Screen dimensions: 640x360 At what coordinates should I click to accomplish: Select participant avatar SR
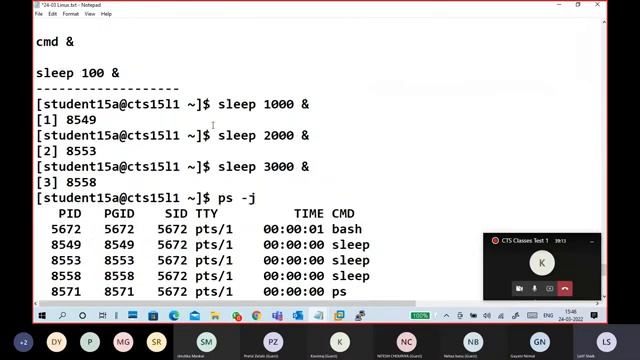pyautogui.click(x=157, y=342)
